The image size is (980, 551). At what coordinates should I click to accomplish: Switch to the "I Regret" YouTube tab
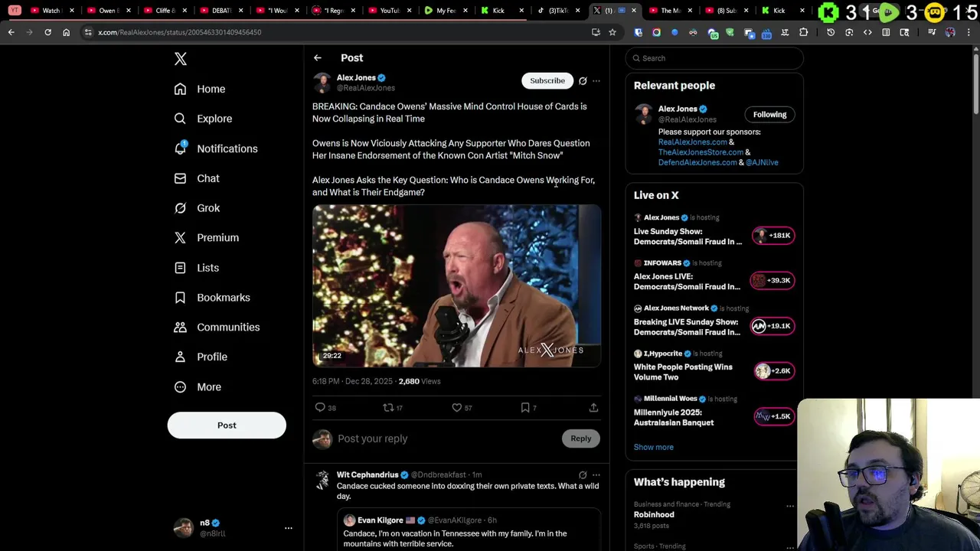[334, 11]
